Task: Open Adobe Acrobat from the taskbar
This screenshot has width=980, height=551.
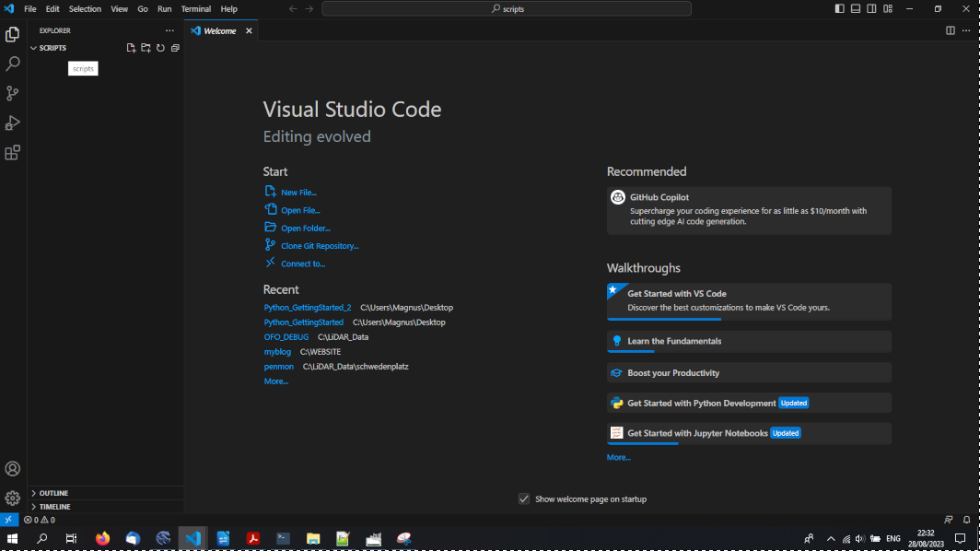Action: click(253, 538)
